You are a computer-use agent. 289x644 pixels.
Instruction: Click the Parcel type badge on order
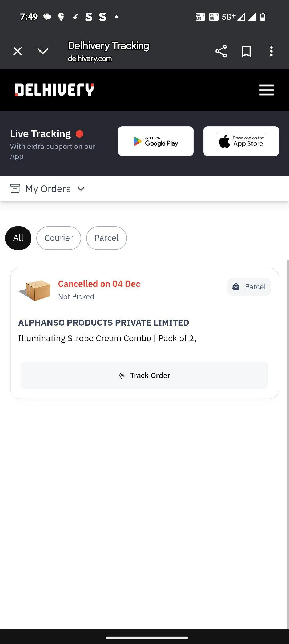tap(249, 287)
